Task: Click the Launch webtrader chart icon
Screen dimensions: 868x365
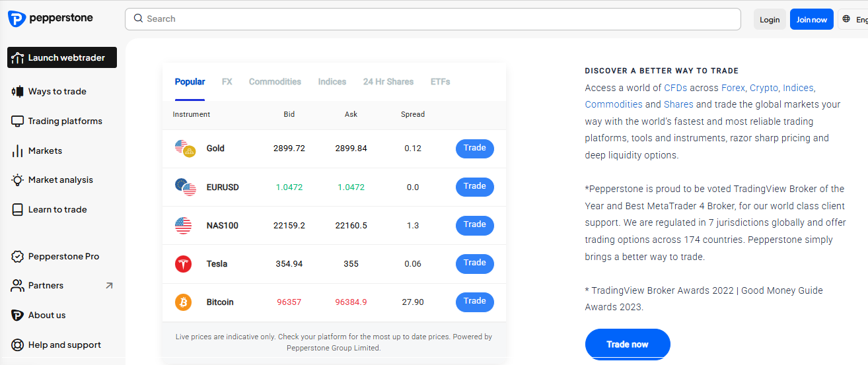Action: [18, 58]
